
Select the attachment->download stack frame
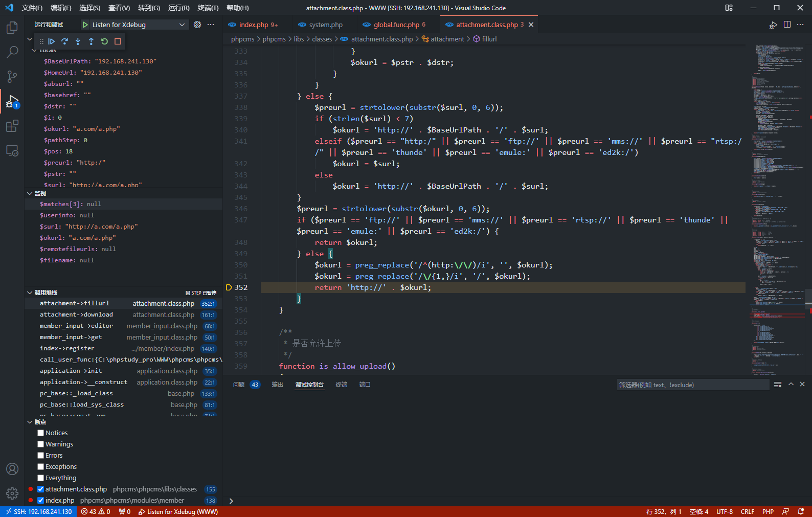coord(77,315)
